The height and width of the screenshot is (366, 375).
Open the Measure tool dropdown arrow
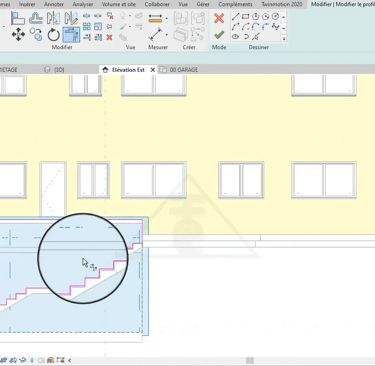[x=167, y=35]
